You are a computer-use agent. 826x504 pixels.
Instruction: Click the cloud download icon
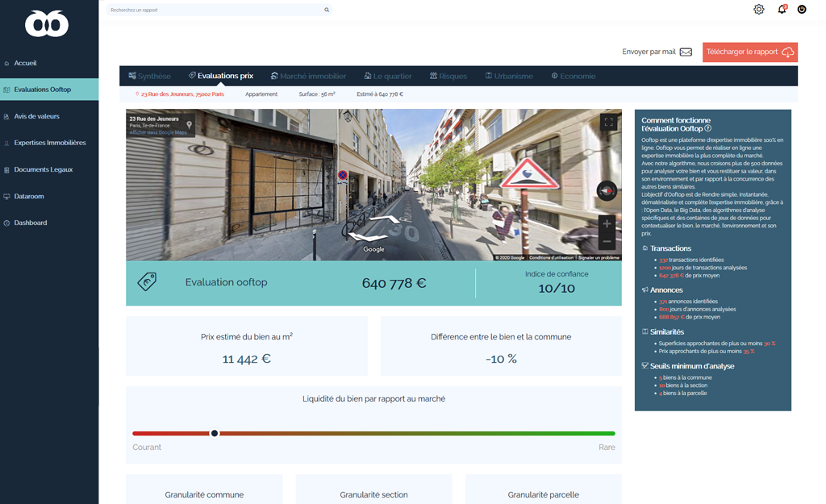pos(787,52)
